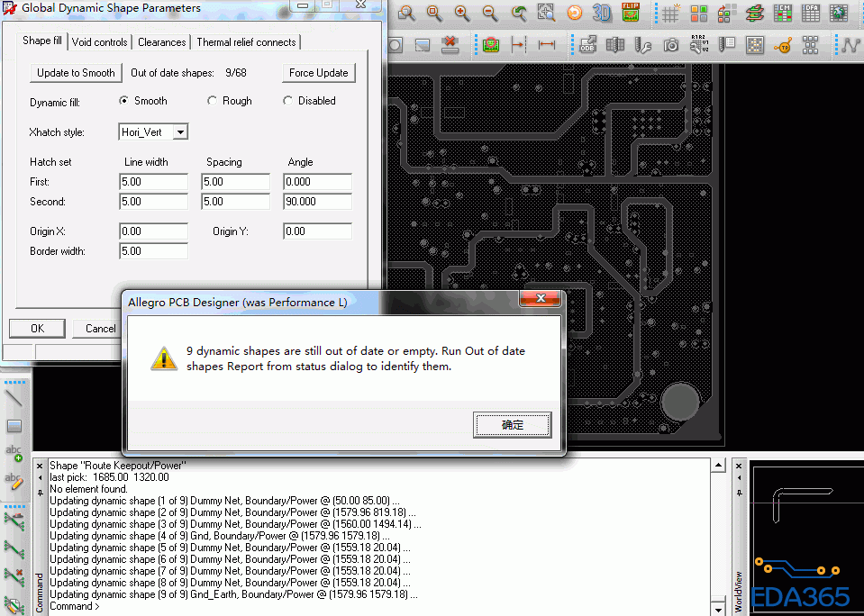
Task: Click the First hatch Line width field
Action: [154, 182]
